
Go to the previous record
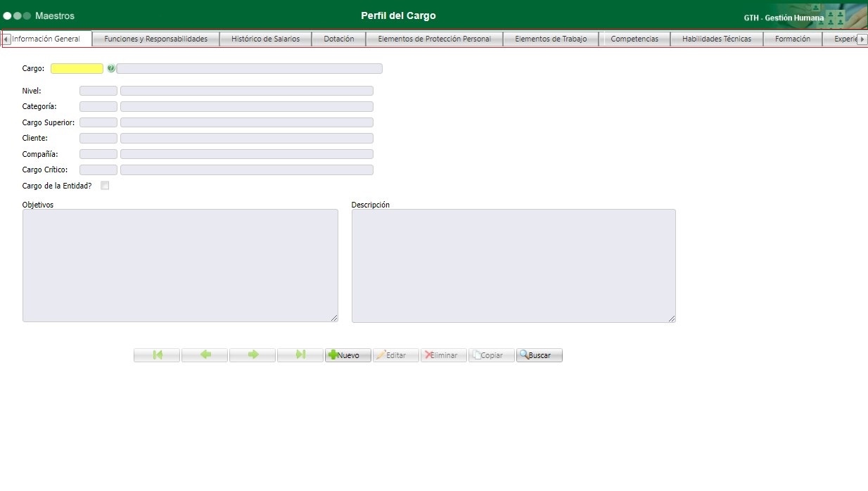(205, 355)
